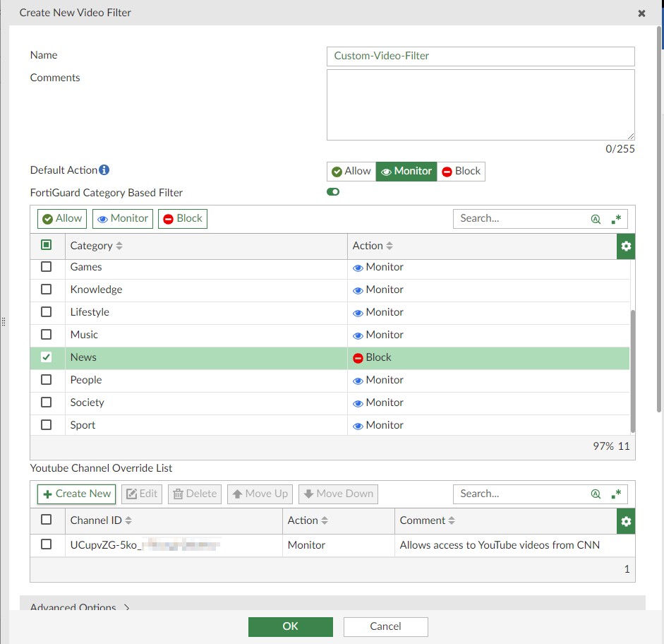
Task: Click the Move Down button
Action: point(339,494)
